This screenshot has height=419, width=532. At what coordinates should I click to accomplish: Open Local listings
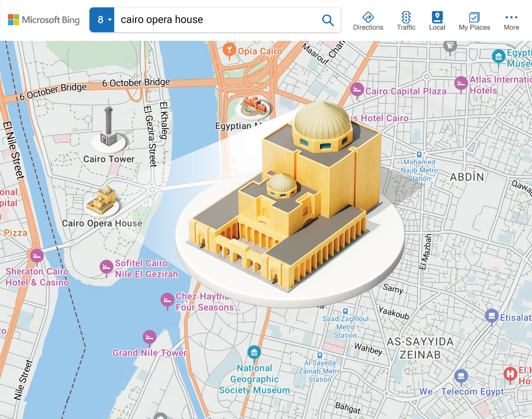pos(437,21)
